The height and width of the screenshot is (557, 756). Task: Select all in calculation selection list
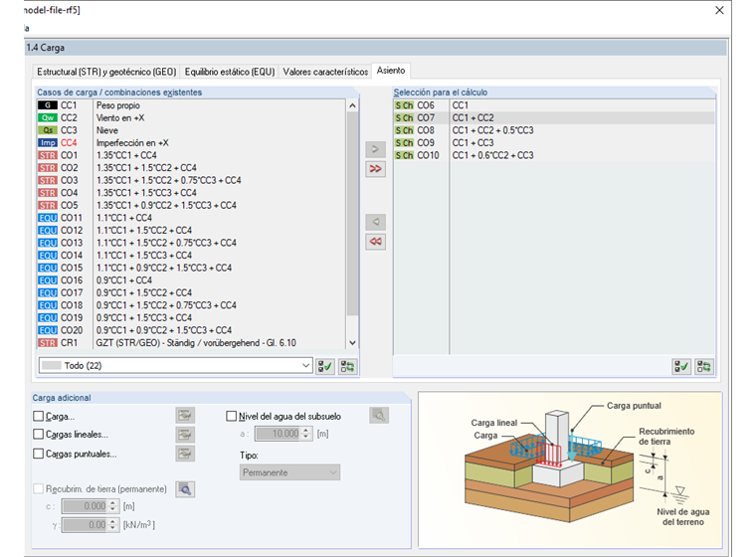point(681,366)
